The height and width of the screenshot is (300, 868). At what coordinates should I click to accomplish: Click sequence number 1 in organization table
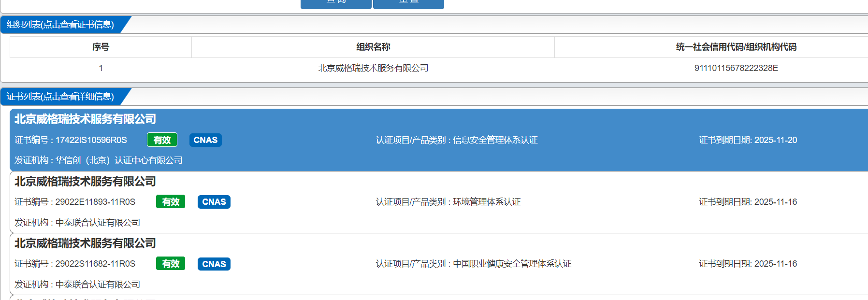click(x=101, y=68)
